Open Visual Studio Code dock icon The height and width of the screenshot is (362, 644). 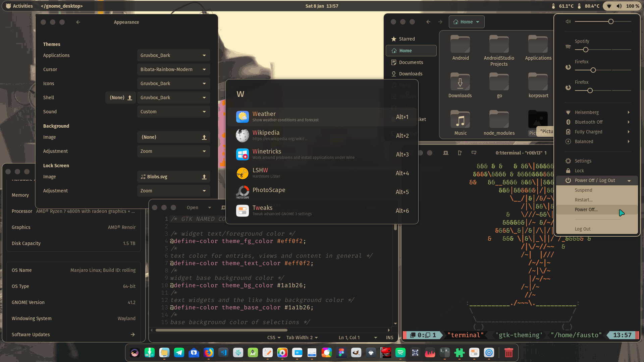point(223,353)
